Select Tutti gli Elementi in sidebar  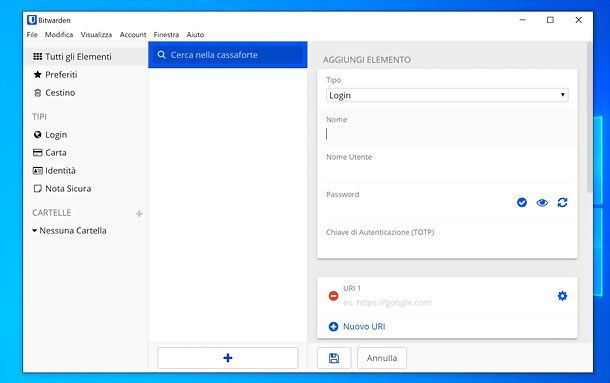point(85,56)
